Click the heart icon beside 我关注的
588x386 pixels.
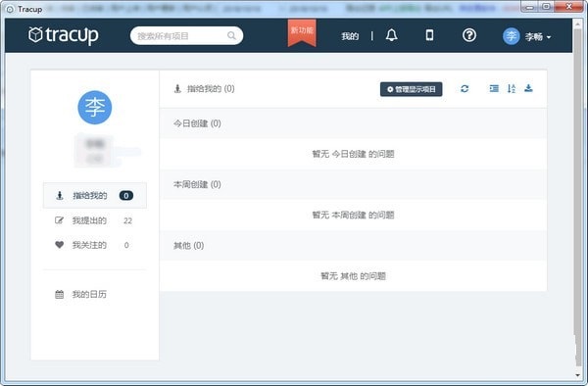(x=59, y=245)
